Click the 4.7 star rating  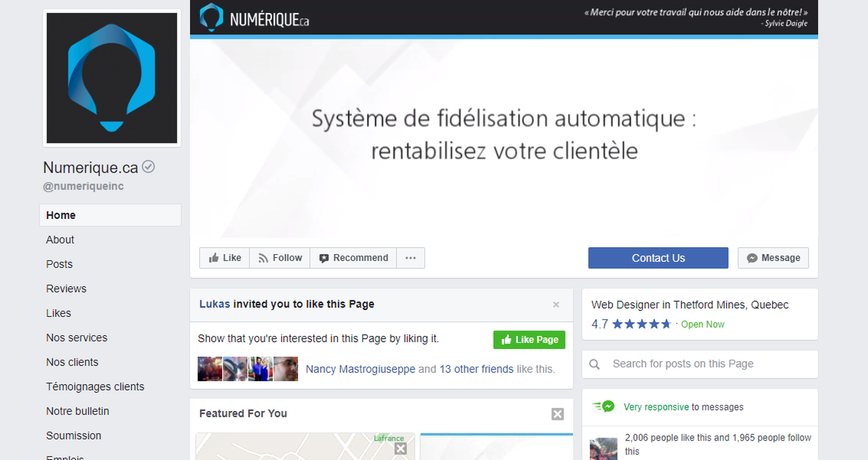(631, 324)
